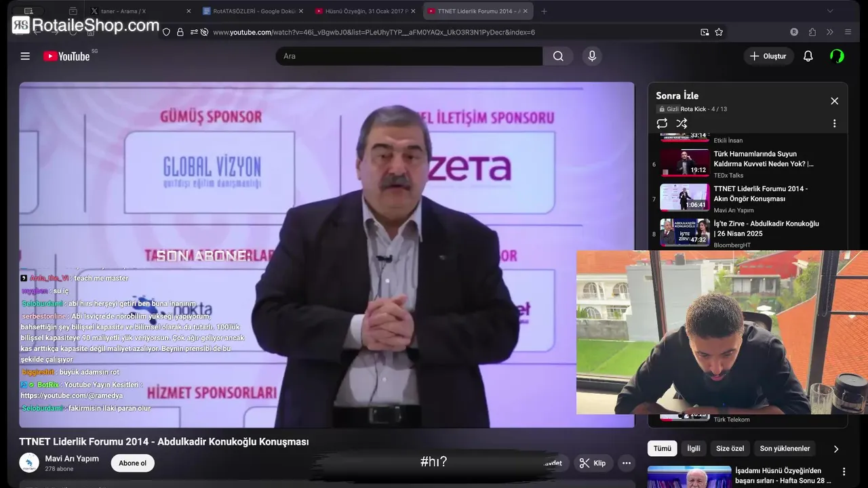Open the browser extensions puzzle icon

click(x=812, y=32)
